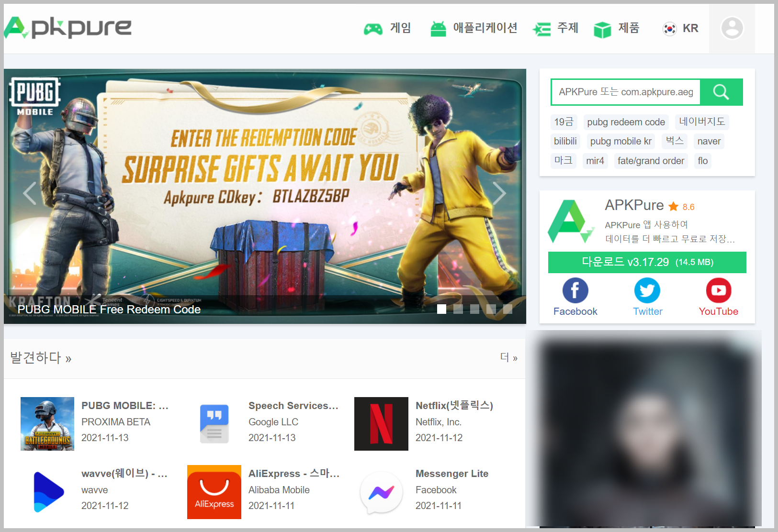Show previous banner slide arrow

30,193
